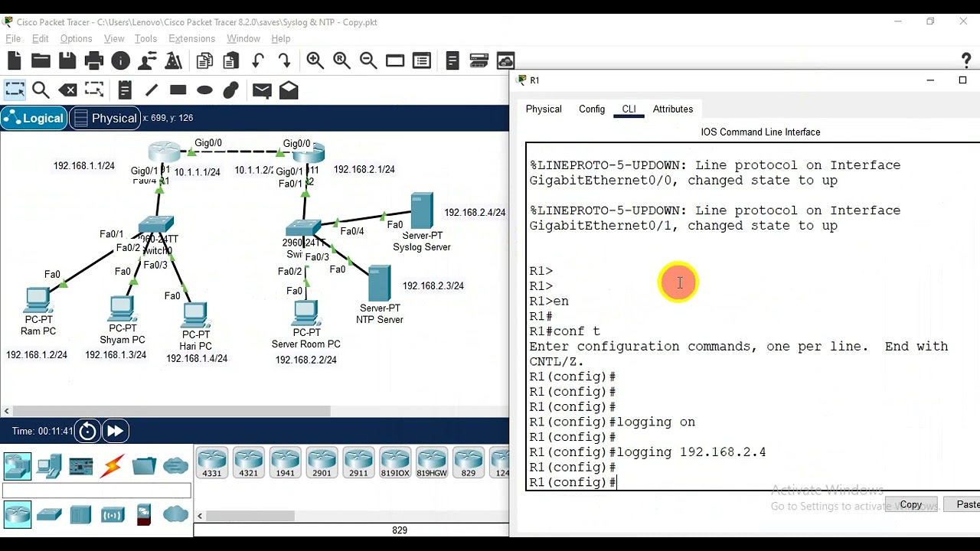Print the workspace with printer icon
Screen dimensions: 980x551
tap(94, 60)
